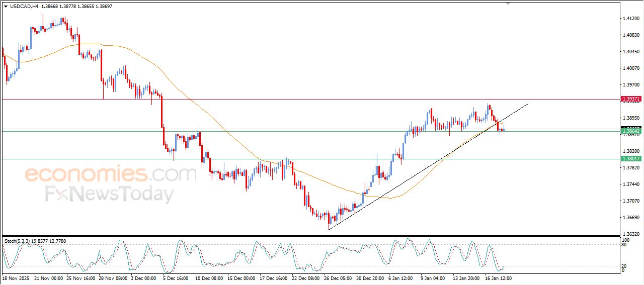The height and width of the screenshot is (285, 644).
Task: Select the red 1.39371 price label
Action: [630, 99]
